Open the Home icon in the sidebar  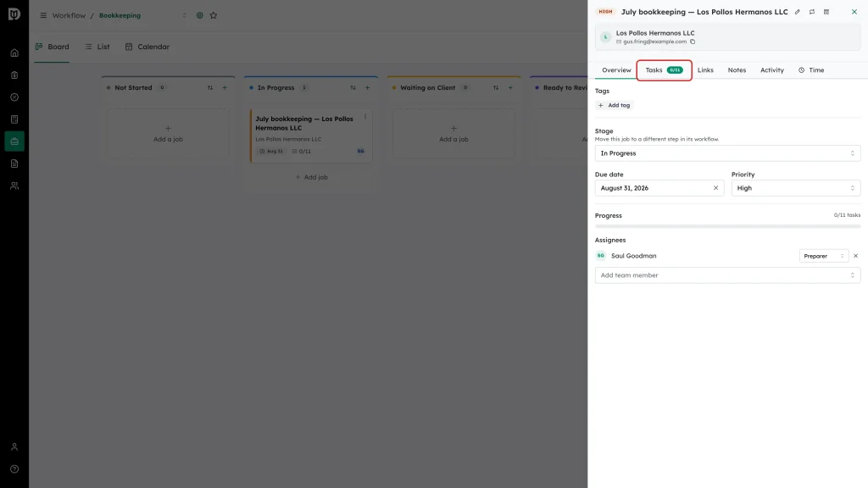pos(14,53)
